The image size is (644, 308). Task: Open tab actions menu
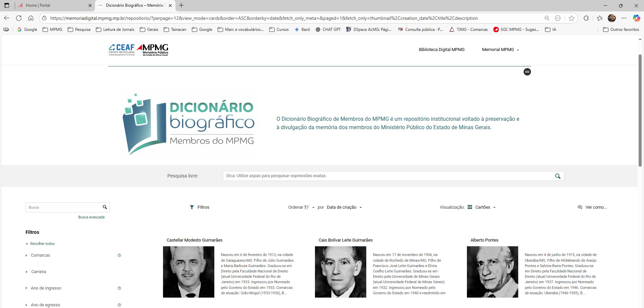(x=7, y=5)
